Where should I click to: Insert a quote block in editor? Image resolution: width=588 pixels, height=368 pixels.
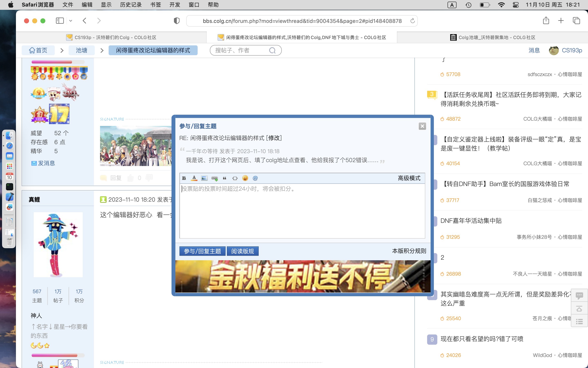tap(225, 178)
